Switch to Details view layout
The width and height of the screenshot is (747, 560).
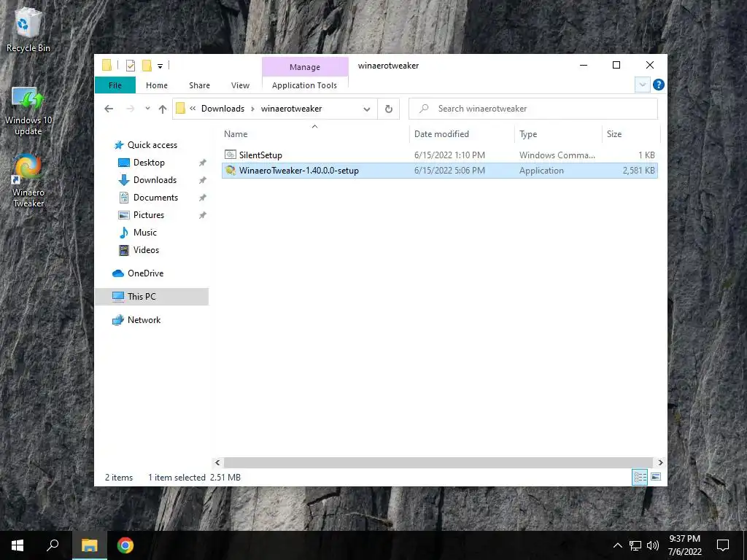tap(640, 477)
